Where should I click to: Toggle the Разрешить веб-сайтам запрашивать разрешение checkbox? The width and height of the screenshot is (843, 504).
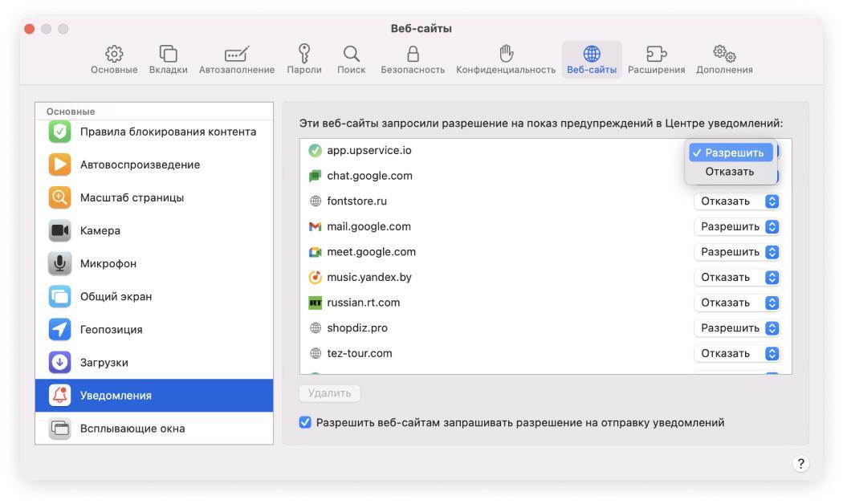coord(305,422)
